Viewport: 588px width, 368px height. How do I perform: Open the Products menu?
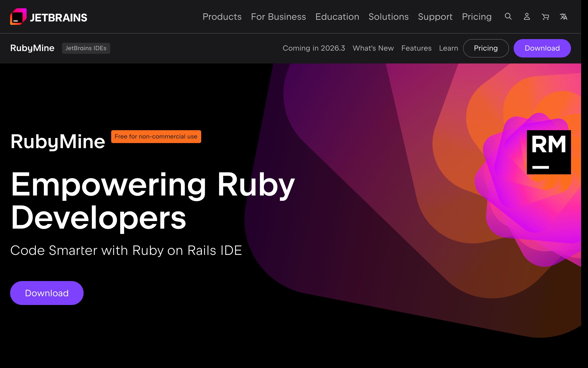(x=222, y=17)
